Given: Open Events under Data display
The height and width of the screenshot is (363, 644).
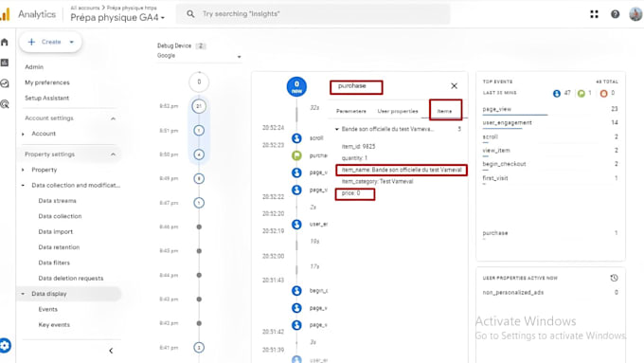Looking at the screenshot, I should [x=48, y=310].
